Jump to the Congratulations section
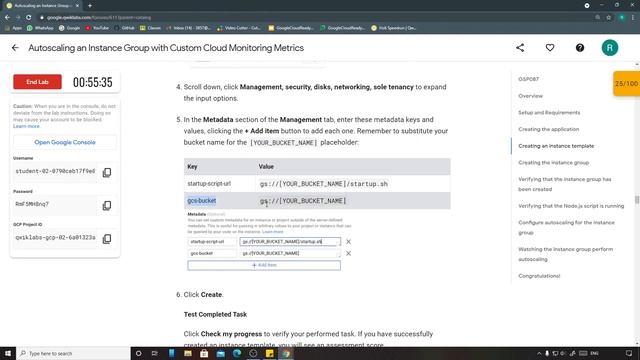The width and height of the screenshot is (640, 360). click(539, 276)
